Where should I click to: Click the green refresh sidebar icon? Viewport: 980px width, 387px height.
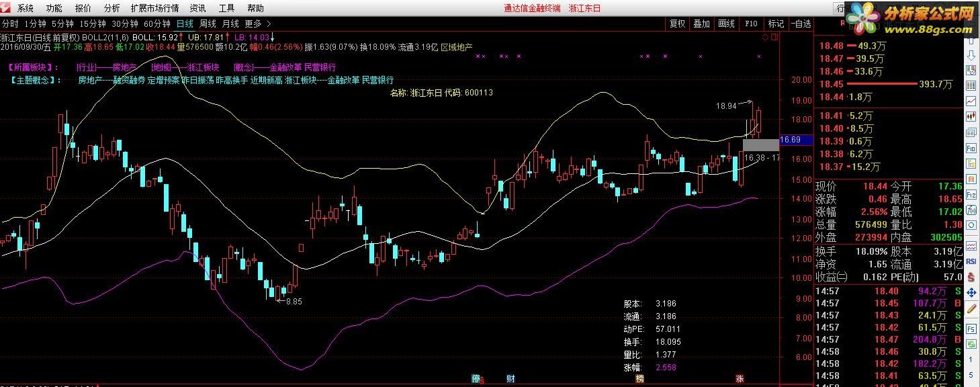(x=971, y=344)
